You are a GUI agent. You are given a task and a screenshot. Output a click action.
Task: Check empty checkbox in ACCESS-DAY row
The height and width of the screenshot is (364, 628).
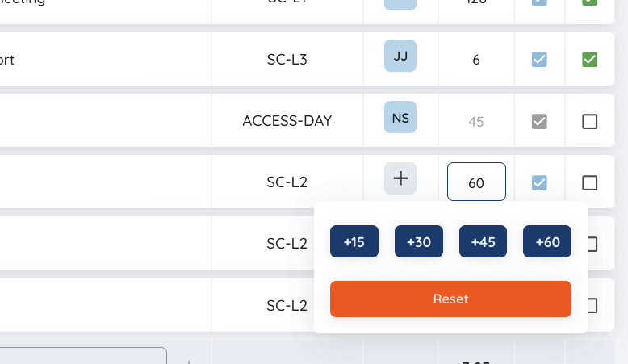click(589, 121)
